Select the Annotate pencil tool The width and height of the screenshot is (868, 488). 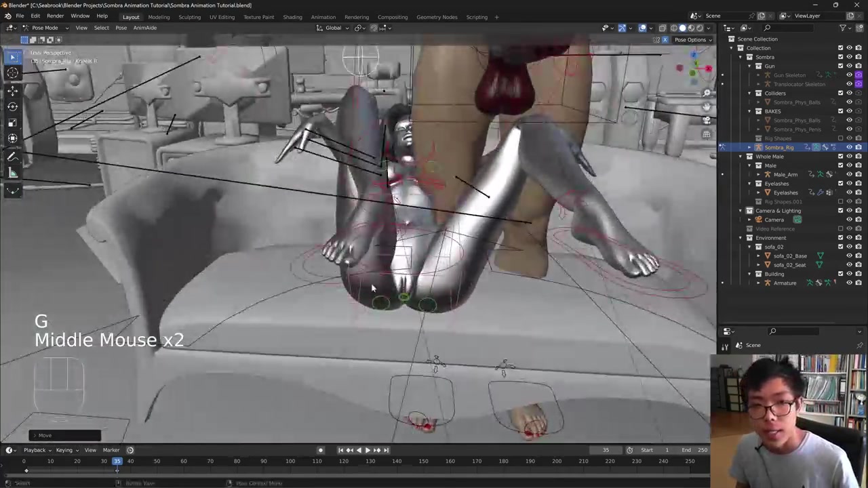(12, 157)
